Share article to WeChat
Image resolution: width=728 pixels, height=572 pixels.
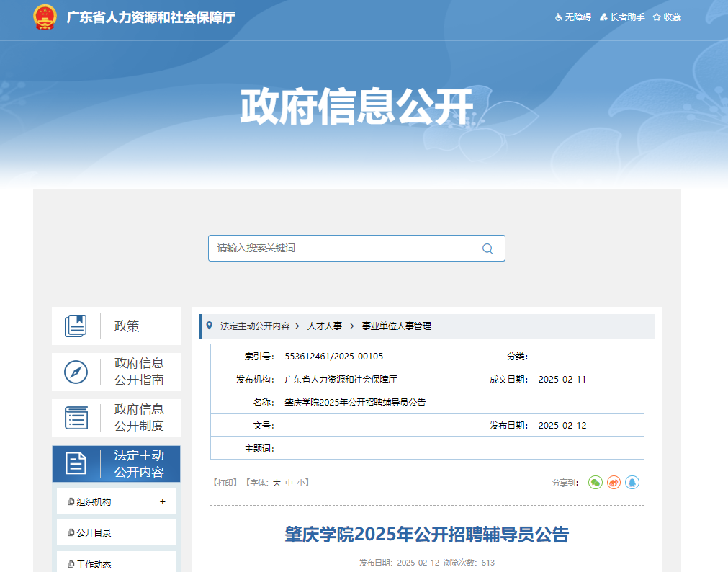click(595, 483)
